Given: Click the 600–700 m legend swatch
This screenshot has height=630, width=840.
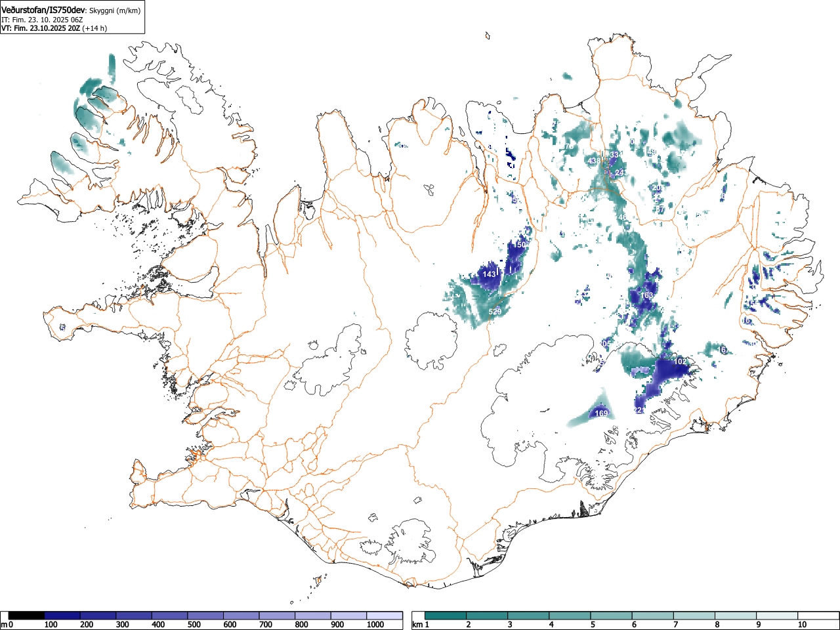Looking at the screenshot, I should (x=241, y=616).
